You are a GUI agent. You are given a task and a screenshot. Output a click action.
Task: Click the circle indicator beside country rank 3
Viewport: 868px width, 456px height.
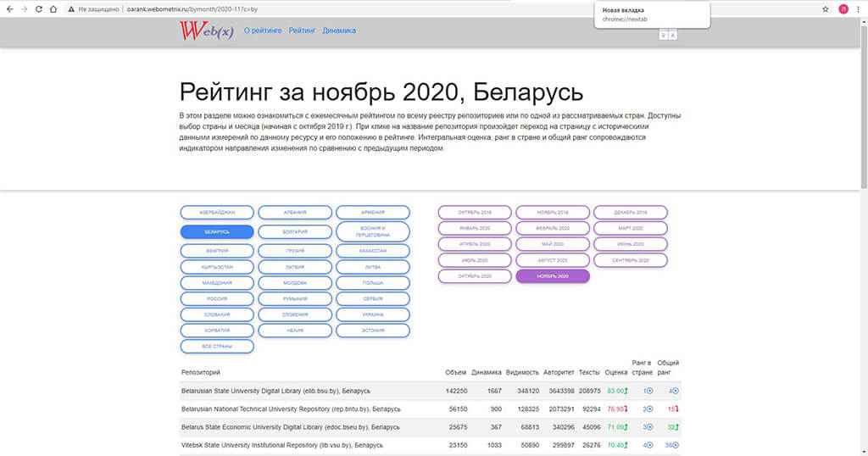pyautogui.click(x=650, y=427)
